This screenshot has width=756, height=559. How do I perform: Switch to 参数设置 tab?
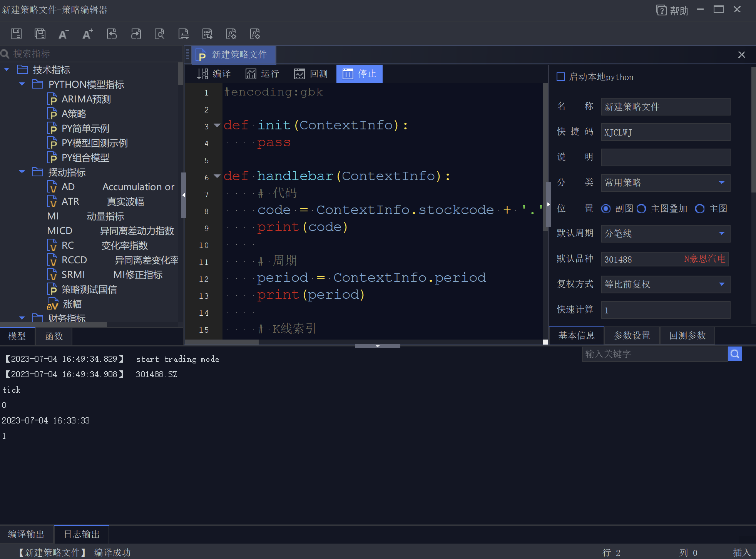(x=632, y=336)
